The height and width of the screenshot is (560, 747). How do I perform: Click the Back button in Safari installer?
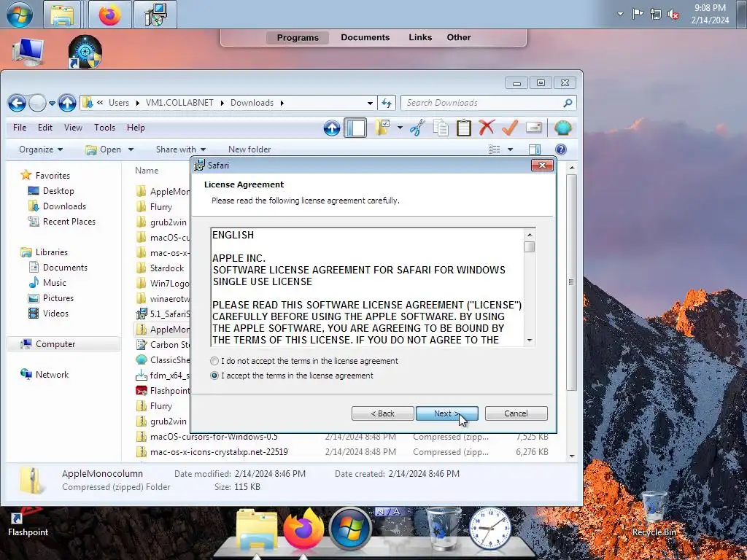click(382, 413)
